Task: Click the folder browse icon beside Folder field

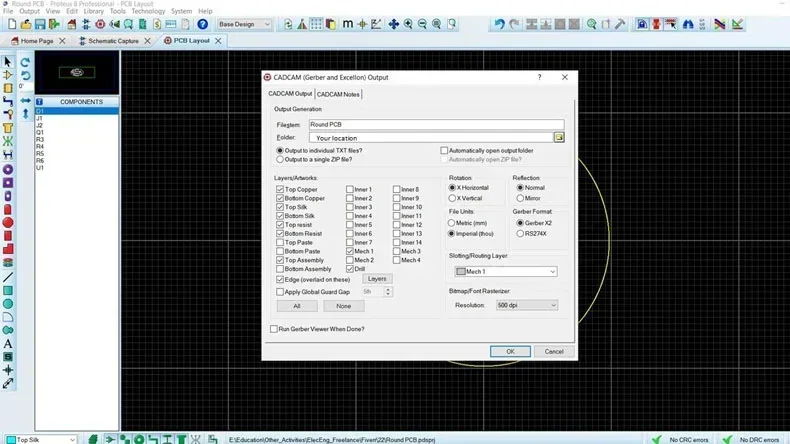Action: (559, 137)
